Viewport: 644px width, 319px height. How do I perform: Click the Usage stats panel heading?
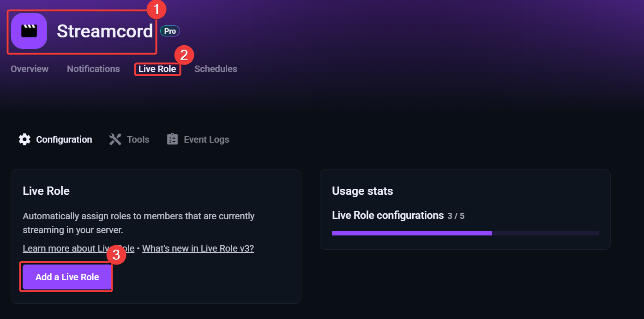pos(362,190)
